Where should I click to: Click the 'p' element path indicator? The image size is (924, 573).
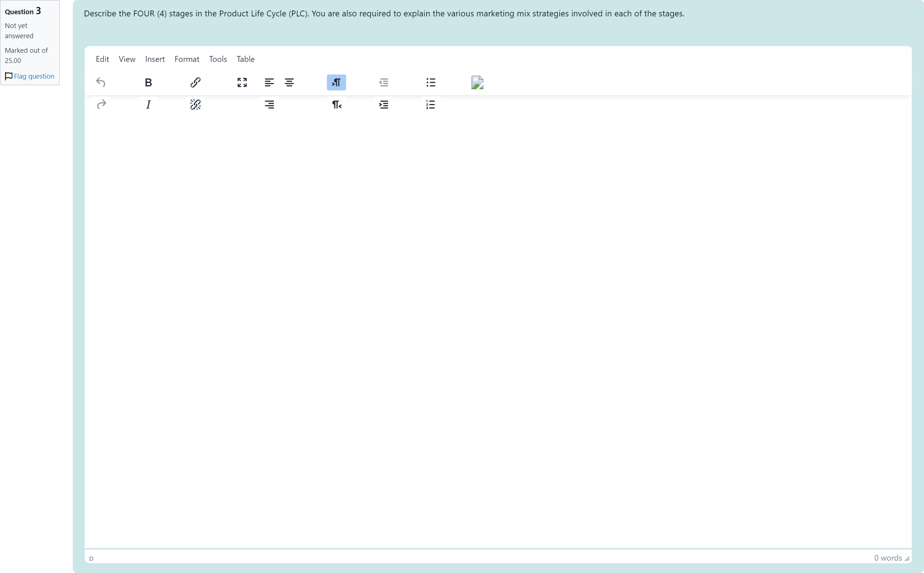pyautogui.click(x=91, y=558)
